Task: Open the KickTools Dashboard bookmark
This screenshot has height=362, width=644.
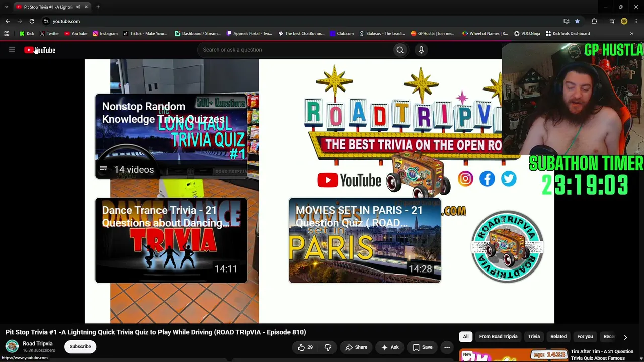Action: coord(568,34)
